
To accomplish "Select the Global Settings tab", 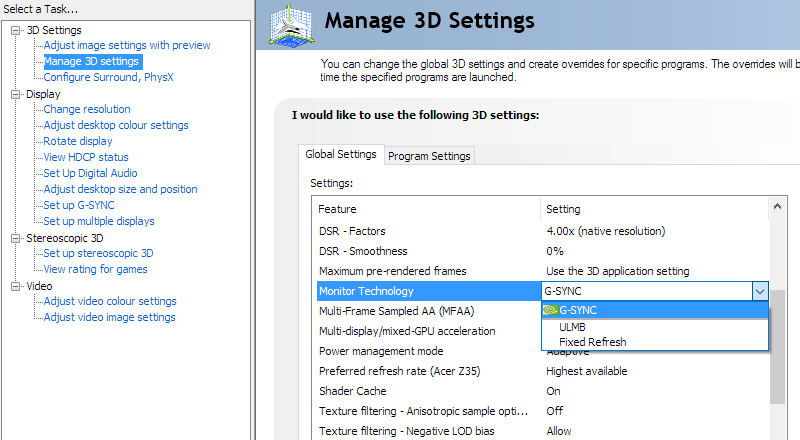I will click(x=341, y=154).
